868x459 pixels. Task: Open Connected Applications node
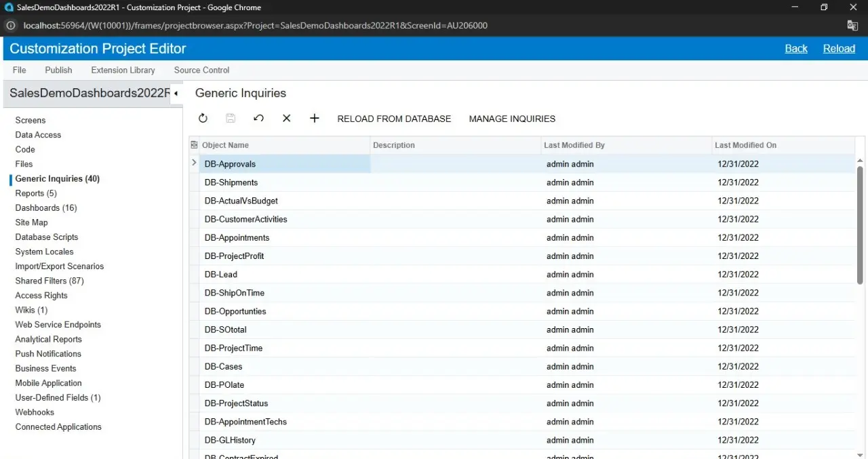click(x=58, y=426)
